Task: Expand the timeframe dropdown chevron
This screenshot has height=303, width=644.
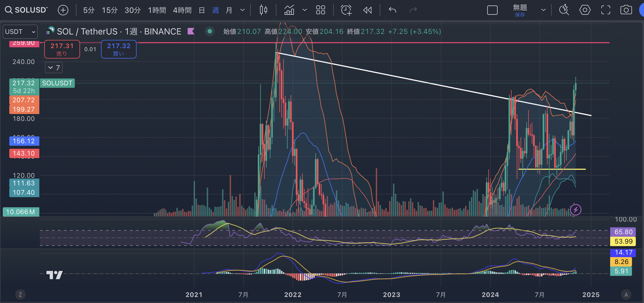Action: (x=242, y=10)
